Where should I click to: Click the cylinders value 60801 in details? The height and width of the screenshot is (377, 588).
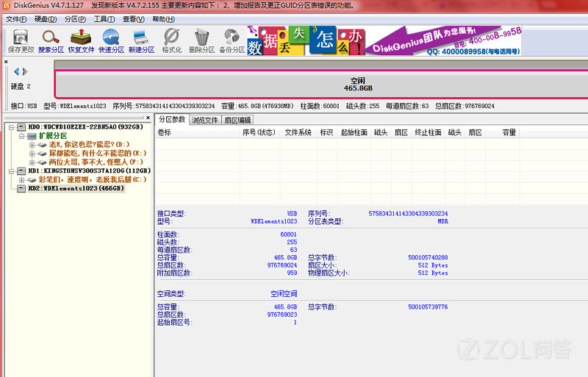[288, 234]
